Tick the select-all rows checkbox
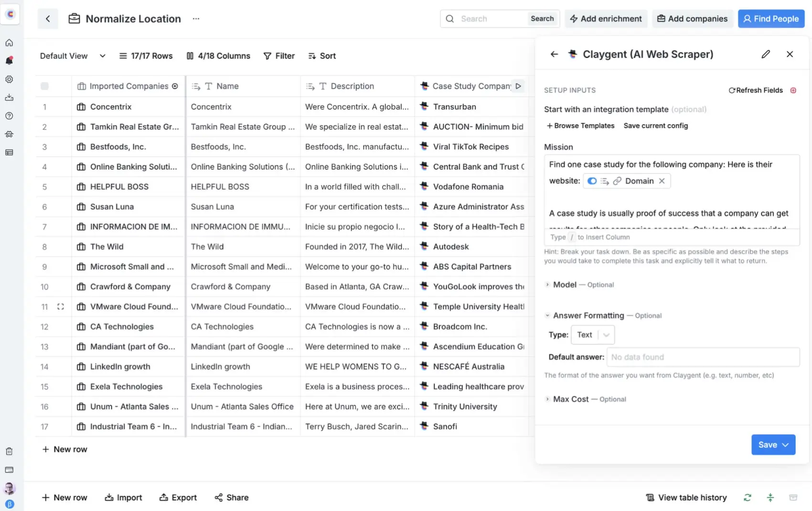This screenshot has width=812, height=511. [x=44, y=86]
